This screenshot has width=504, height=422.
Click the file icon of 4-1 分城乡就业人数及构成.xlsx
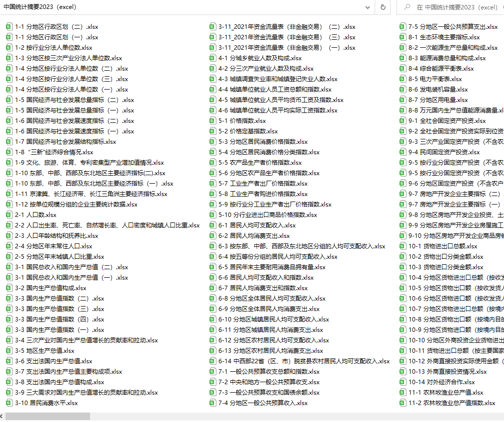pyautogui.click(x=212, y=58)
